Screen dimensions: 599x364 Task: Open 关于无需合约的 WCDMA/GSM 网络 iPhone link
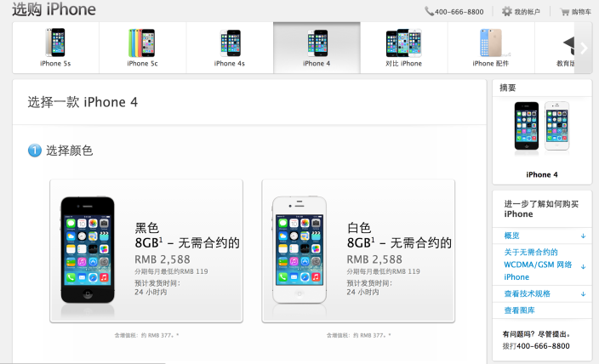point(538,264)
